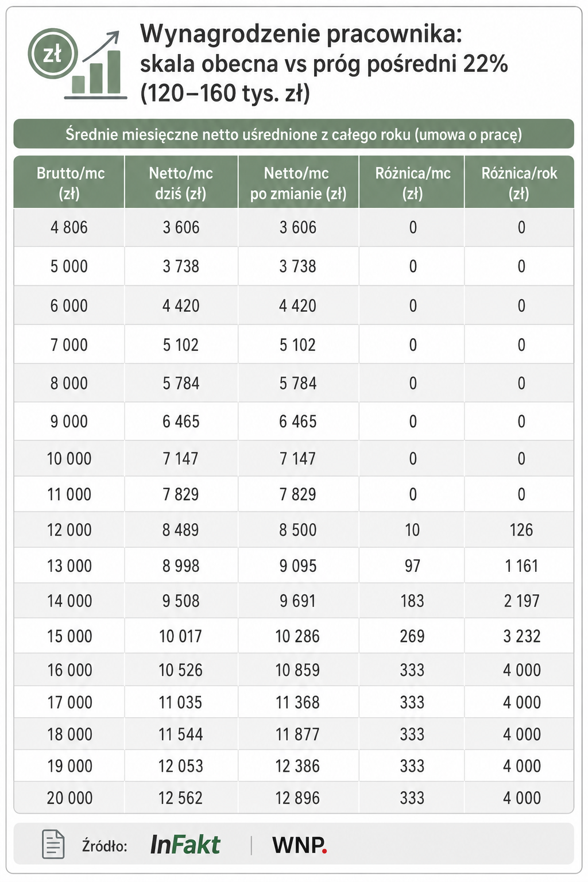Screen dimensions: 588x882
Task: Click the green subtitle banner about średnie netto
Action: click(294, 134)
